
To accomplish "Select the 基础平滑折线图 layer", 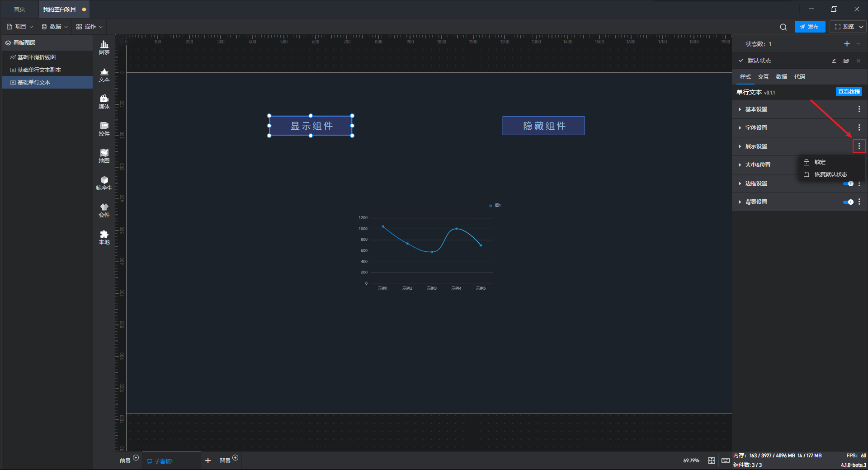I will coord(47,57).
